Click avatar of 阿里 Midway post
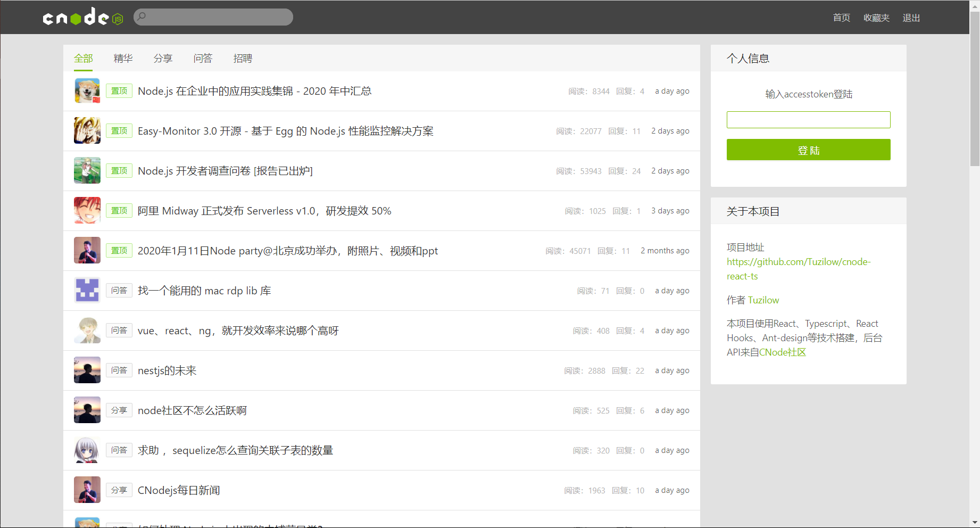 (x=87, y=210)
